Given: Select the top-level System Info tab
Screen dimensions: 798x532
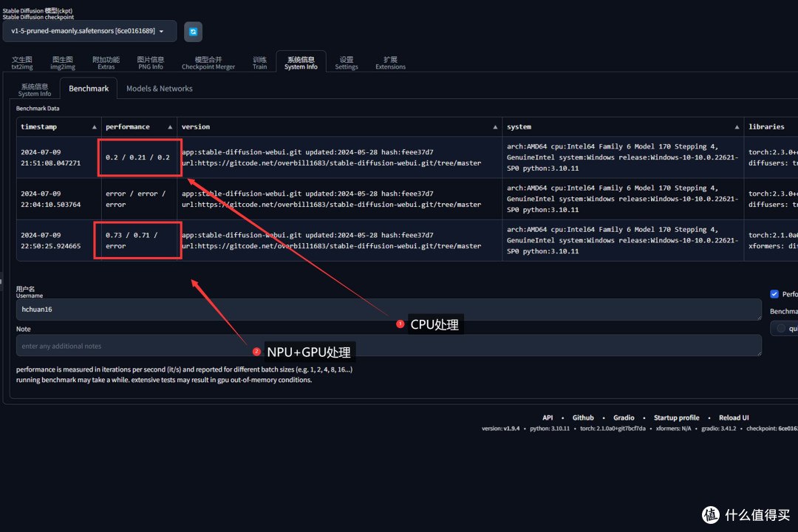Looking at the screenshot, I should (x=301, y=63).
